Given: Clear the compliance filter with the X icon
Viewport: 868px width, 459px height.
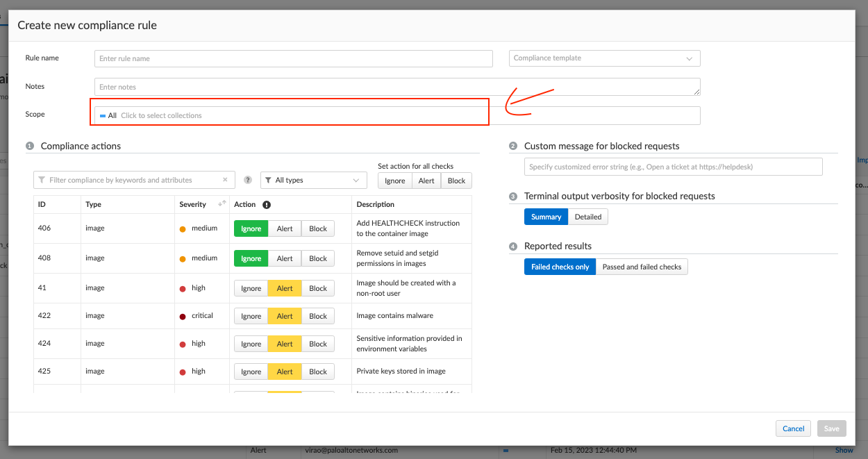Looking at the screenshot, I should click(x=225, y=180).
